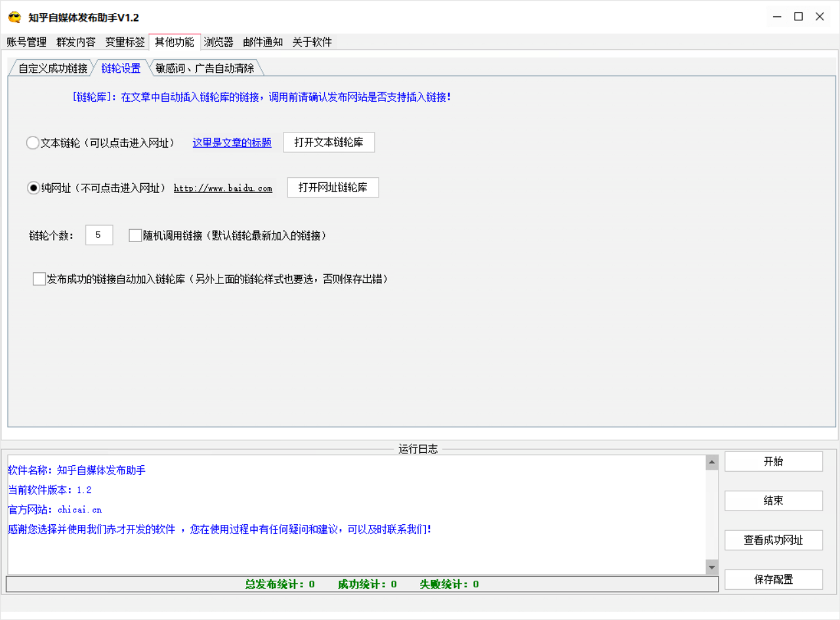Click the 失败统计: 0 status text
Screen dimensions: 840x620
pos(450,584)
